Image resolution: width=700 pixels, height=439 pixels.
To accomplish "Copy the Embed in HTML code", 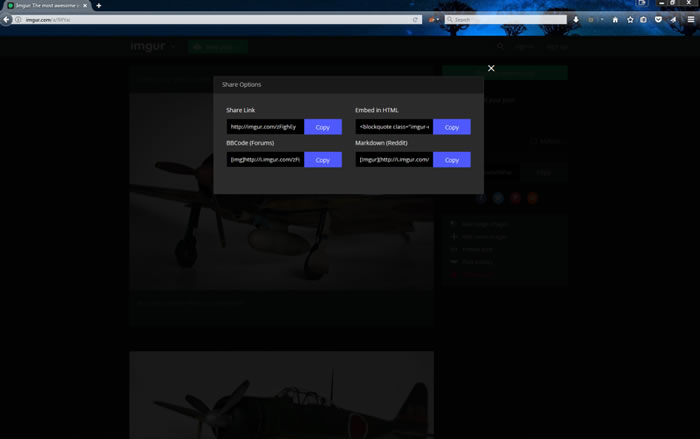I will [x=452, y=127].
